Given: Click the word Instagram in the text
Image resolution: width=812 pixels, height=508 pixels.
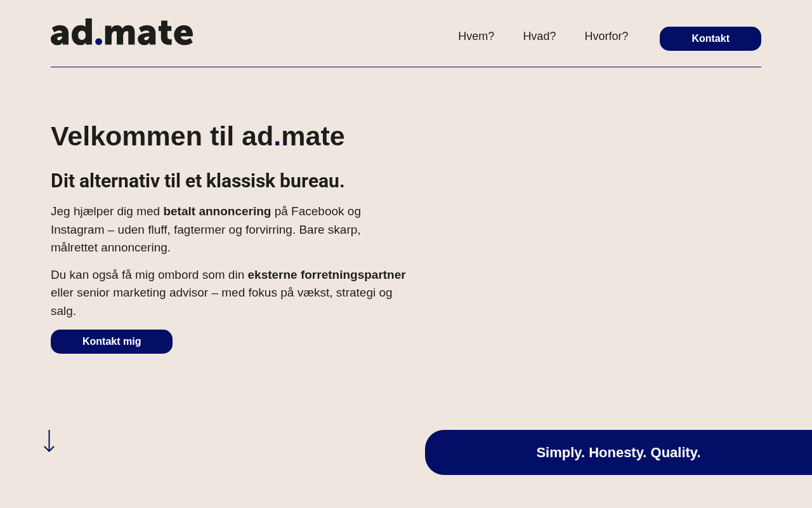Looking at the screenshot, I should [x=77, y=229].
